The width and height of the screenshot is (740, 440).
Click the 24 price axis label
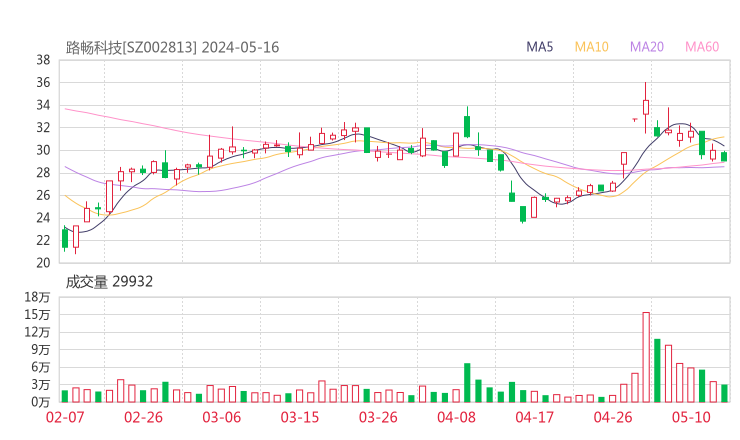point(43,218)
